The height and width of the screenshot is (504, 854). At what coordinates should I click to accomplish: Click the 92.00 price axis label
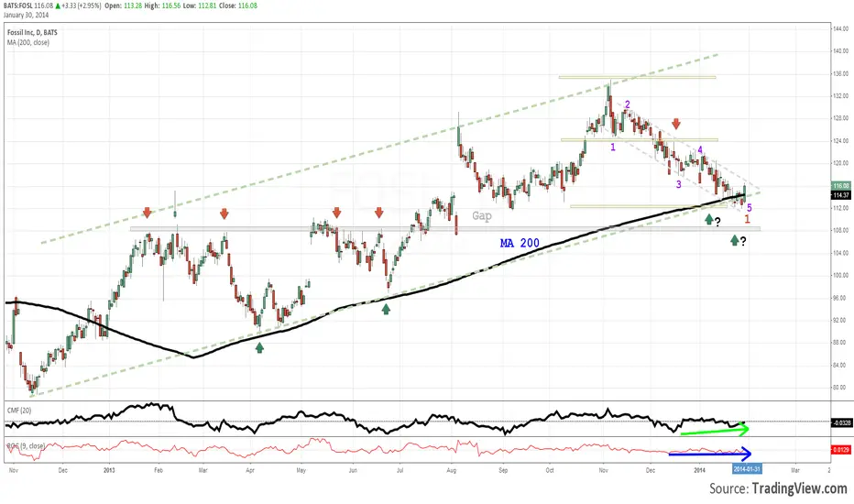point(839,321)
